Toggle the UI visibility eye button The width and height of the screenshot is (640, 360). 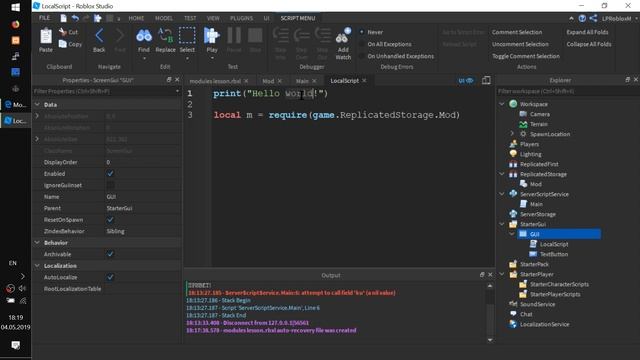click(x=466, y=81)
